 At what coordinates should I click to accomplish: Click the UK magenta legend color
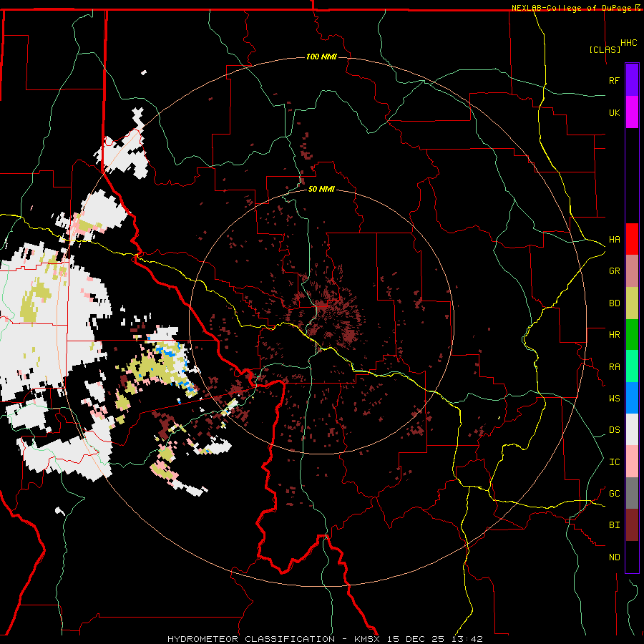tap(632, 112)
